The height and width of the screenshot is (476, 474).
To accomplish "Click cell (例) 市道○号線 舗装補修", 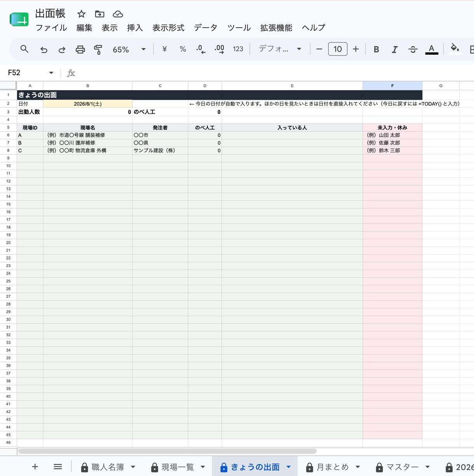I will click(x=88, y=135).
